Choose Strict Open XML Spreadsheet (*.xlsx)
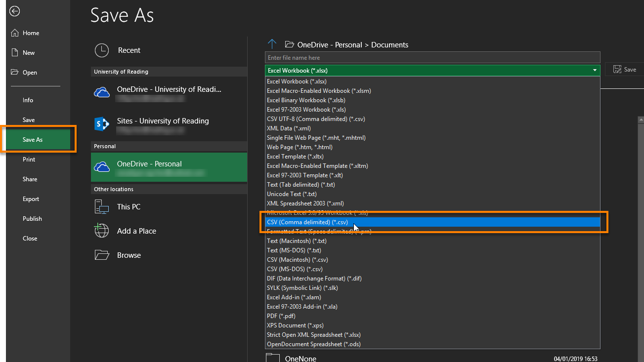The image size is (644, 362). pyautogui.click(x=432, y=335)
